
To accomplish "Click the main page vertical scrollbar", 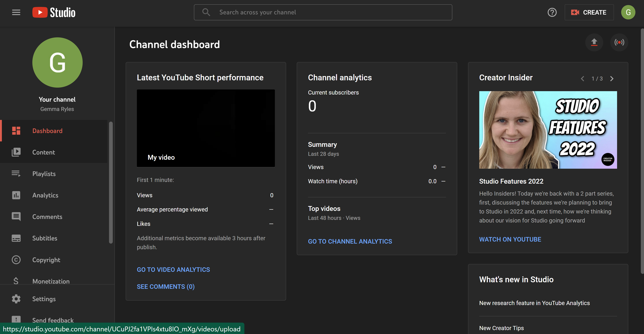I will tap(642, 151).
